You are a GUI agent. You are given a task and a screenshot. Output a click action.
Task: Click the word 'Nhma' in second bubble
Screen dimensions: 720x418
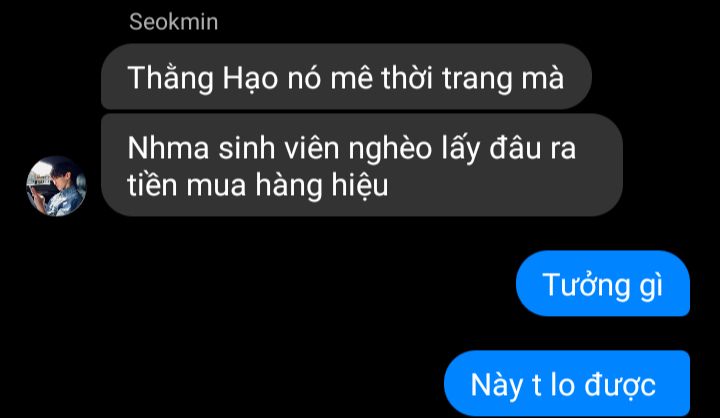pyautogui.click(x=168, y=148)
